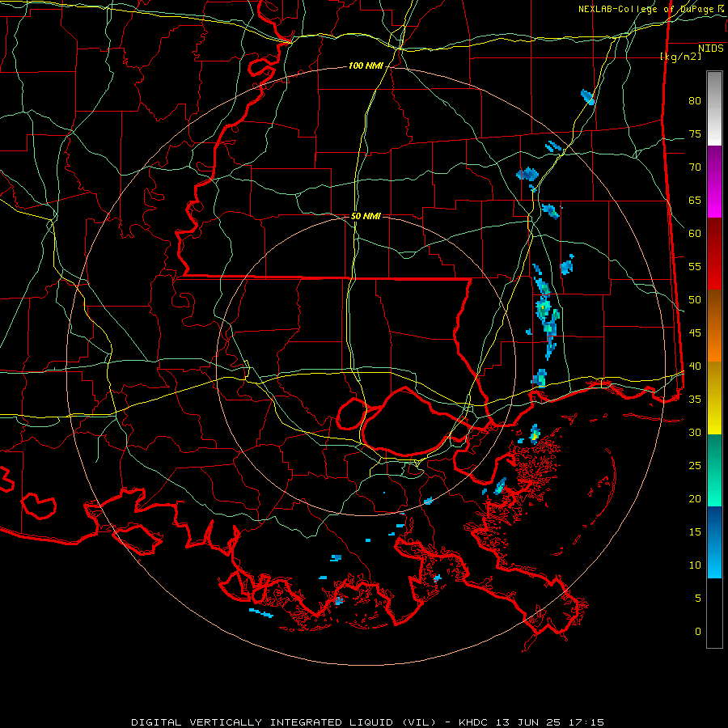Screen dimensions: 728x728
Task: Click the black bottom segment of color bar
Action: coord(714,613)
